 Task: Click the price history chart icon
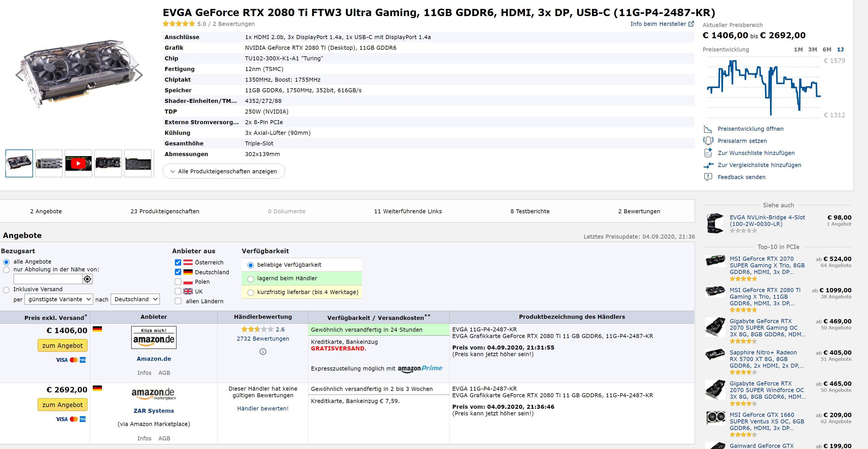coord(707,129)
